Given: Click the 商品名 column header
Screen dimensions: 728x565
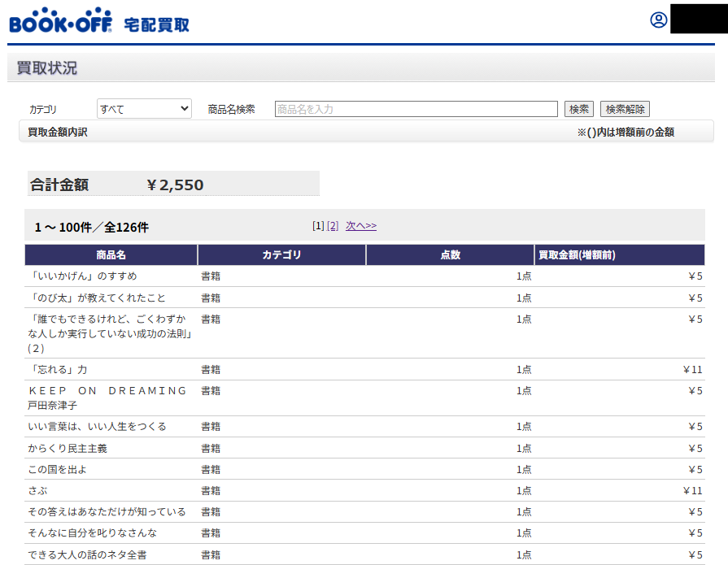Looking at the screenshot, I should point(111,255).
